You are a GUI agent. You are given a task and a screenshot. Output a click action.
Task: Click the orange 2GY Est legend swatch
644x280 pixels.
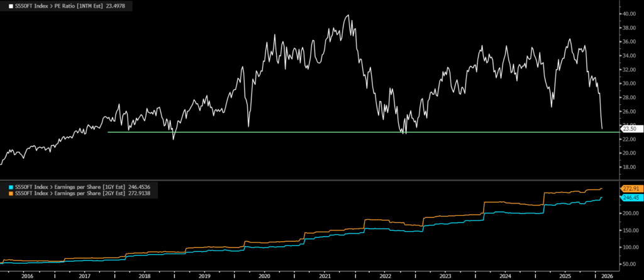pyautogui.click(x=4, y=193)
